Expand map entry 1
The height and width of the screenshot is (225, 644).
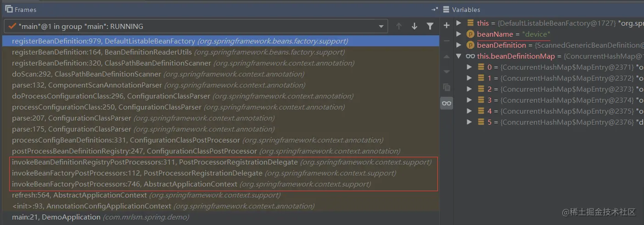coord(469,78)
